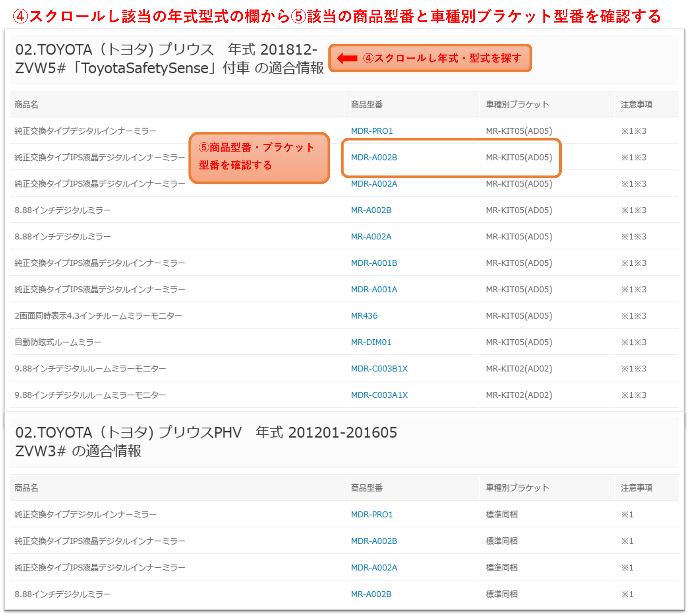This screenshot has height=616, width=689.
Task: Click 自動防眩式ルームミラー product name
Action: coord(58,342)
